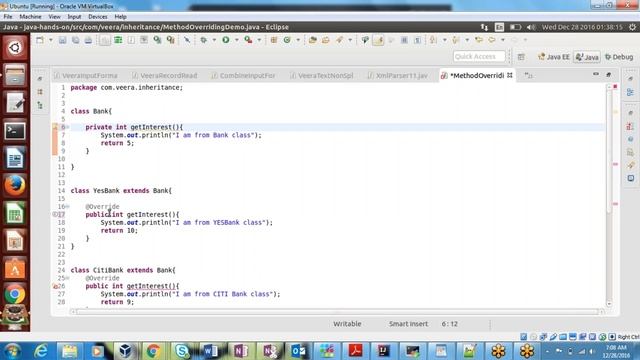
Task: Click the Previous Annotation arrow icon
Action: 456,40
